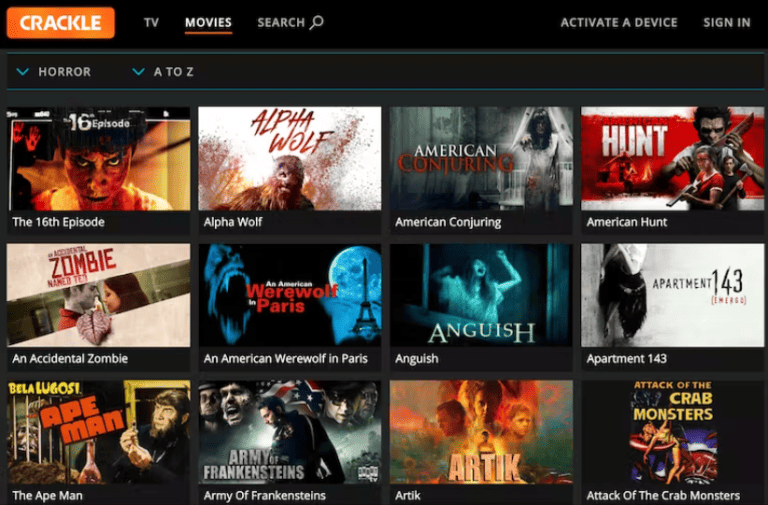This screenshot has width=768, height=505.
Task: Click the search magnifier icon
Action: pyautogui.click(x=316, y=22)
